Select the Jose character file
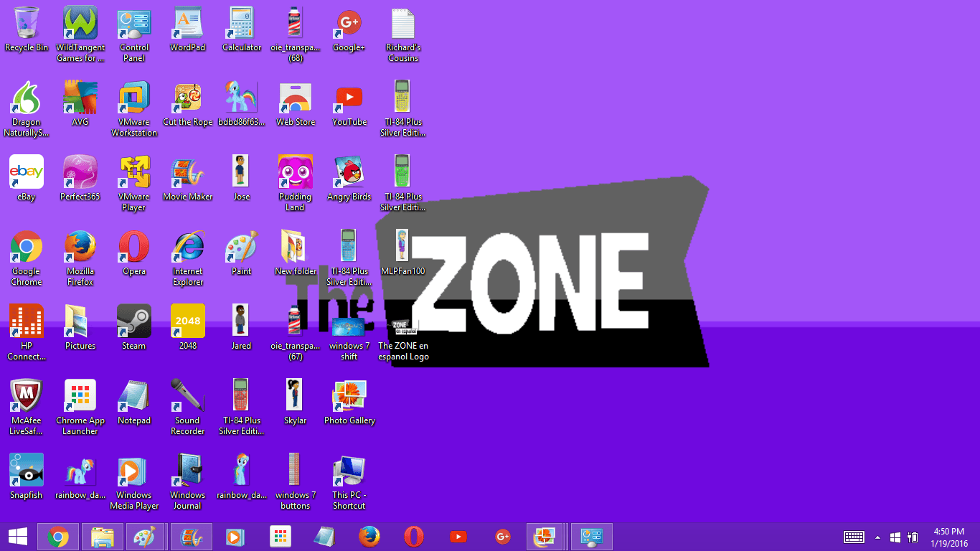 coord(242,179)
